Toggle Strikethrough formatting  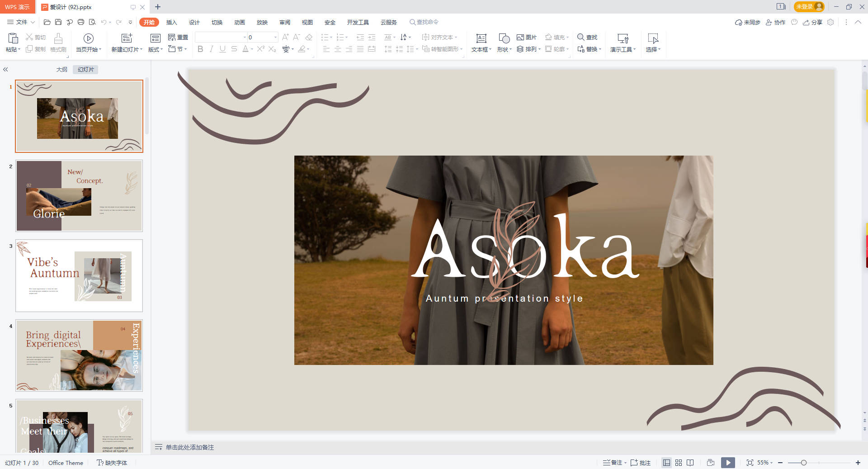(x=234, y=49)
